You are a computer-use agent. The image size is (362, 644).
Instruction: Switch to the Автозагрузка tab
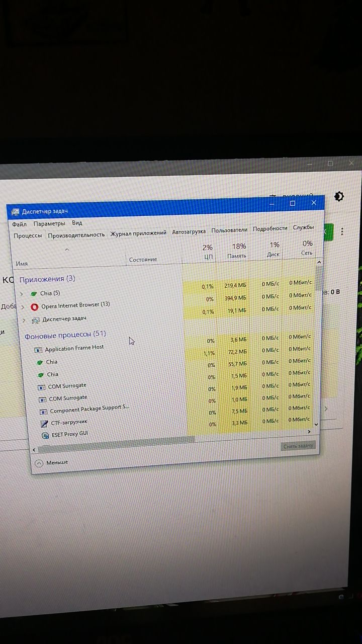[189, 231]
